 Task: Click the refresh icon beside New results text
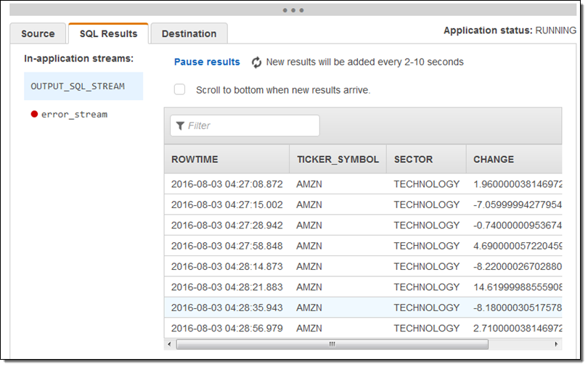pos(256,62)
